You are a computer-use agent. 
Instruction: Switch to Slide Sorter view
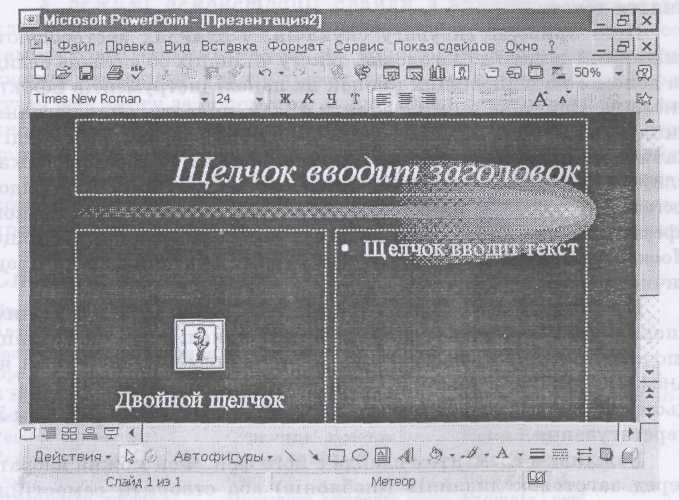[69, 433]
